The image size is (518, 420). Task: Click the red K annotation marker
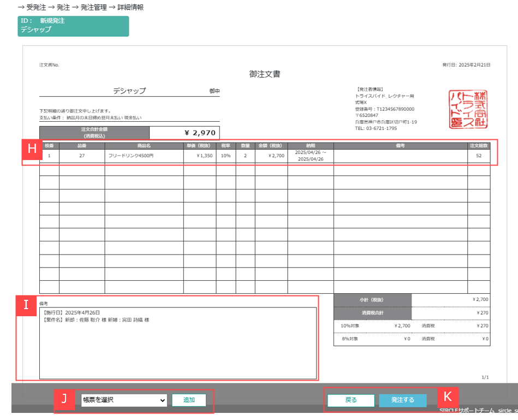448,397
